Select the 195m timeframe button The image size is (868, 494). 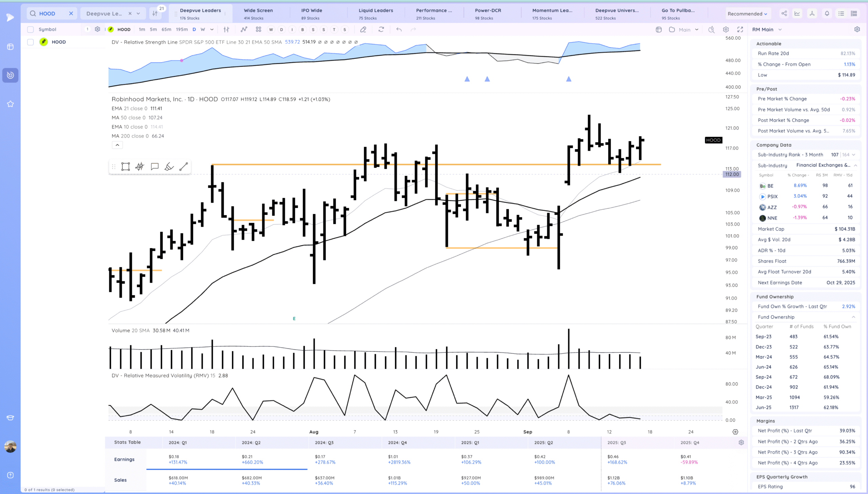click(x=182, y=29)
